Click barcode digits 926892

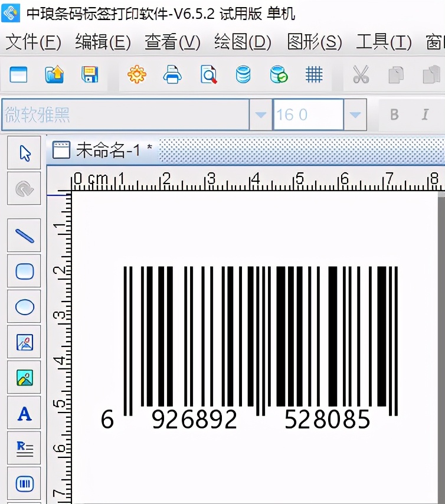pos(195,420)
